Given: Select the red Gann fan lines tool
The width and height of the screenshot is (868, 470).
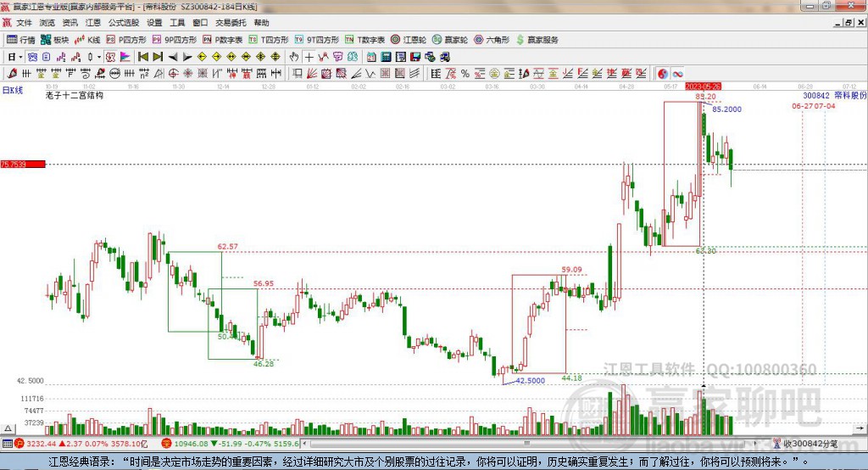Looking at the screenshot, I should click(x=312, y=73).
